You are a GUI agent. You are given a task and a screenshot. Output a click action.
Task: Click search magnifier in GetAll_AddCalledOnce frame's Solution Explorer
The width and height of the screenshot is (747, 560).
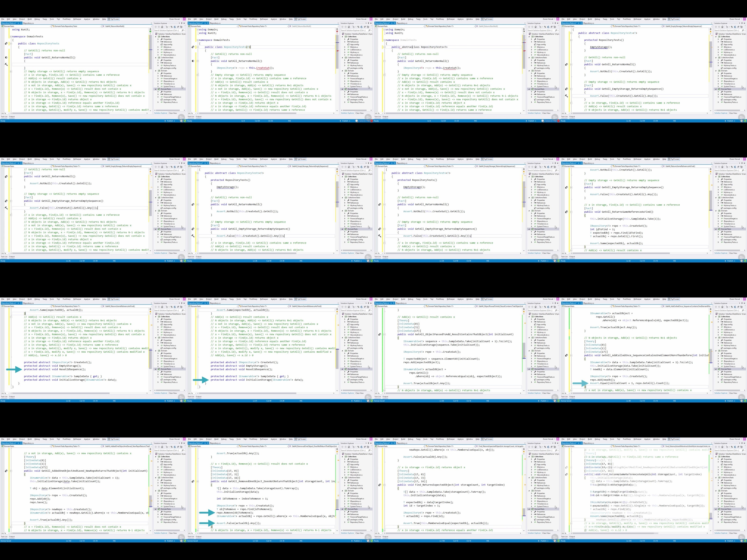click(743, 311)
